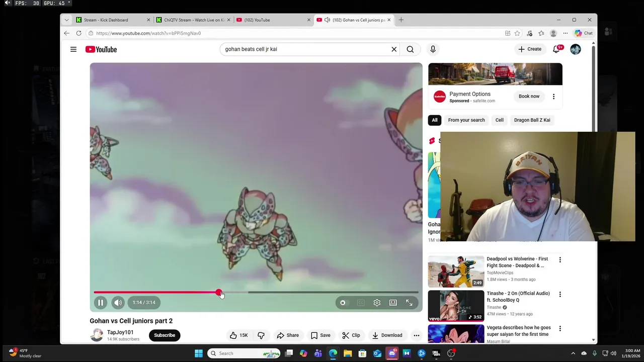644x362 pixels.
Task: Open options for Vegeta describes video
Action: pos(560,328)
